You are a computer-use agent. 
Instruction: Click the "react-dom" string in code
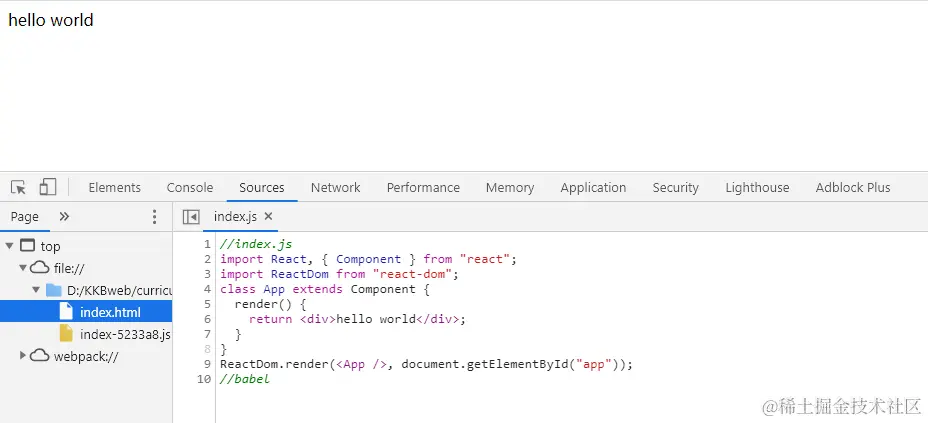click(x=411, y=274)
